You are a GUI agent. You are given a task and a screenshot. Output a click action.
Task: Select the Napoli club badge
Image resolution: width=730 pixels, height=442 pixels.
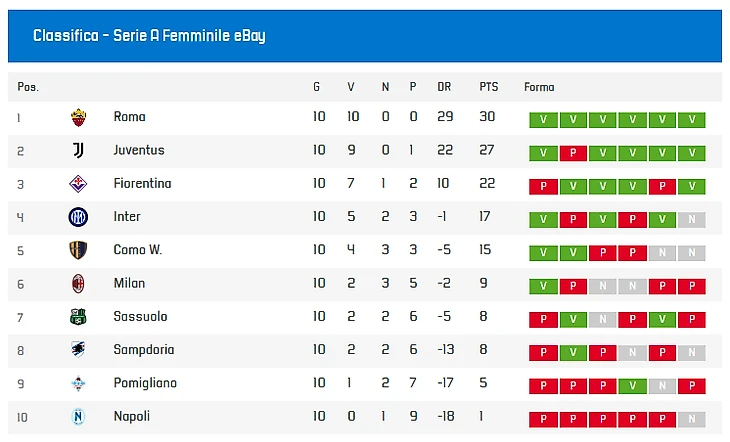coord(79,416)
